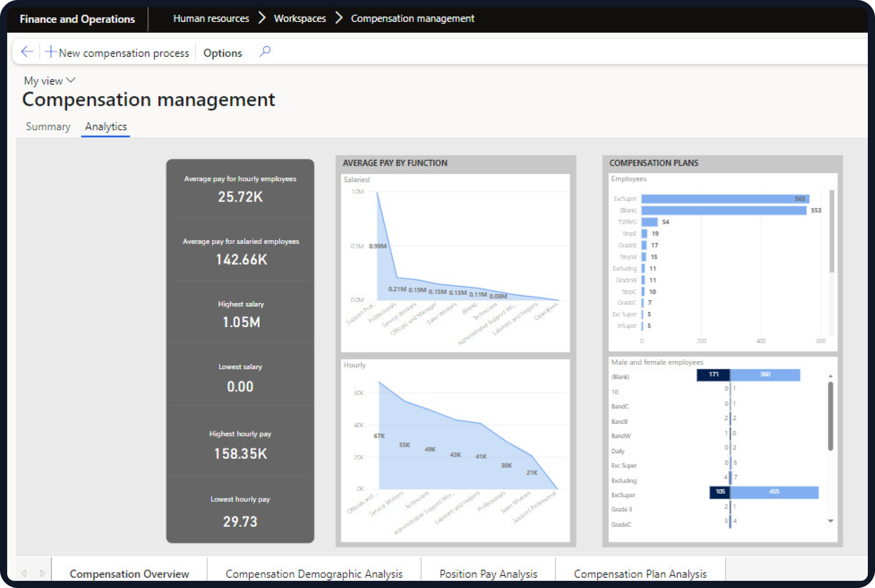Switch to the Summary tab
Screen dimensions: 875x588
[48, 126]
